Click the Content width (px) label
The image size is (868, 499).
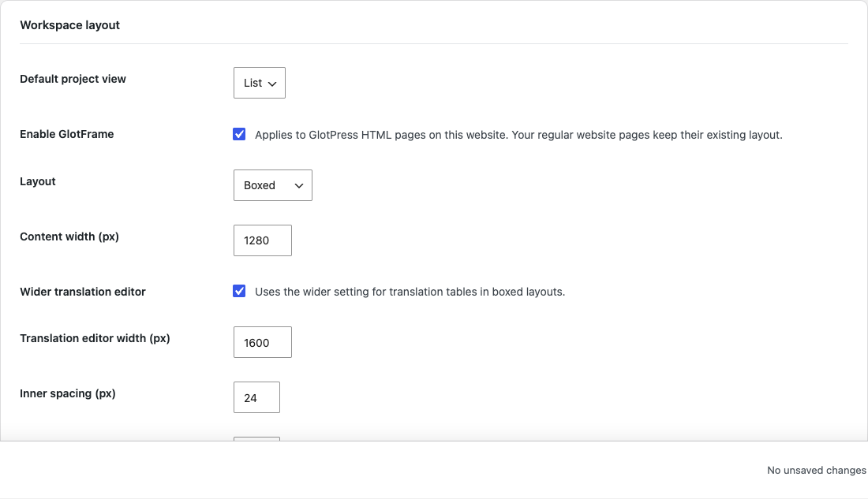tap(69, 236)
